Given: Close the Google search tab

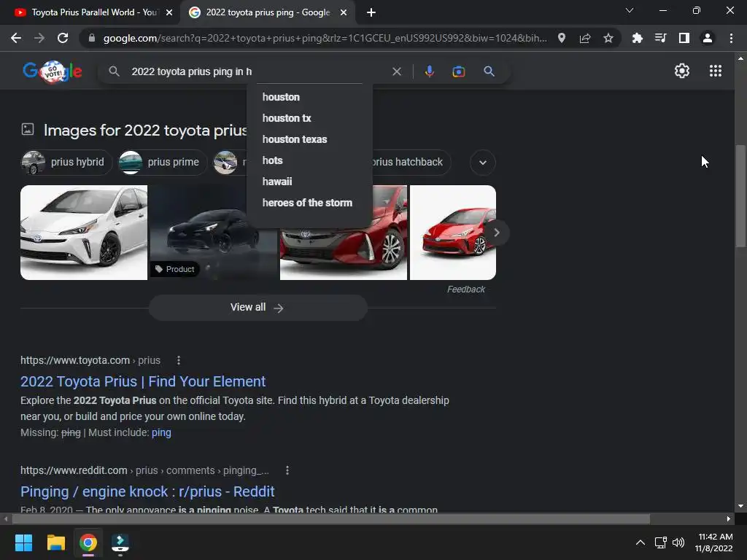Looking at the screenshot, I should pyautogui.click(x=344, y=13).
